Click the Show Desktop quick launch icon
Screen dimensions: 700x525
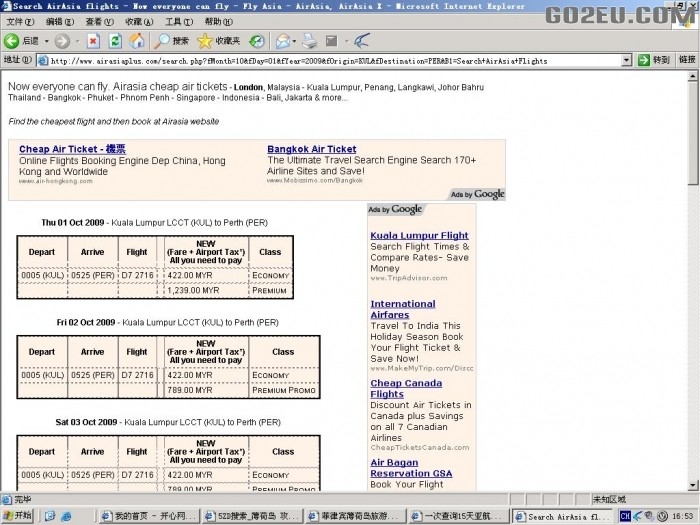(x=50, y=517)
